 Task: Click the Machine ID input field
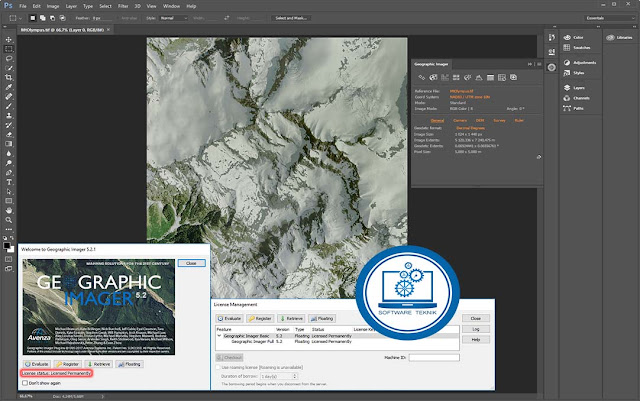[434, 357]
